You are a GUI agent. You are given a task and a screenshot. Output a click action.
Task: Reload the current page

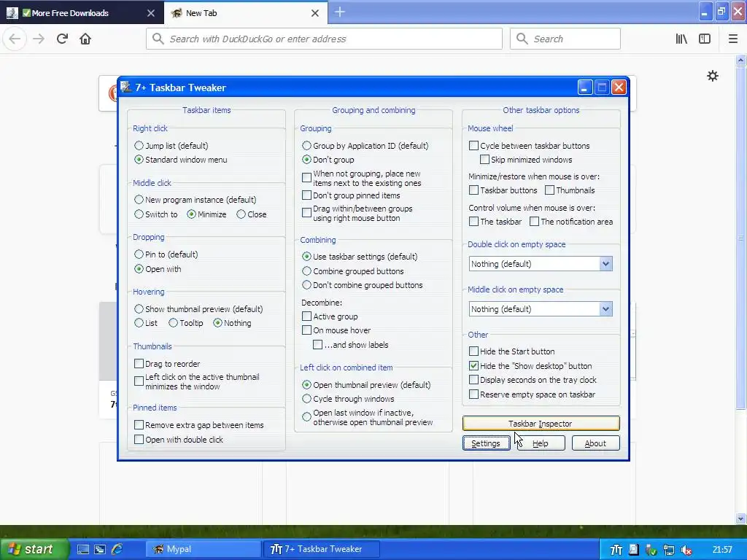tap(63, 39)
